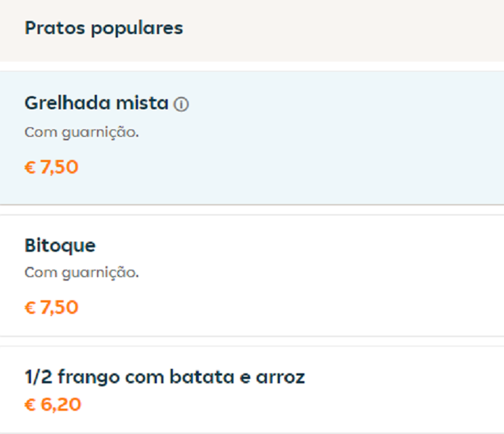
Task: Click the word populares in the section header
Action: (137, 29)
